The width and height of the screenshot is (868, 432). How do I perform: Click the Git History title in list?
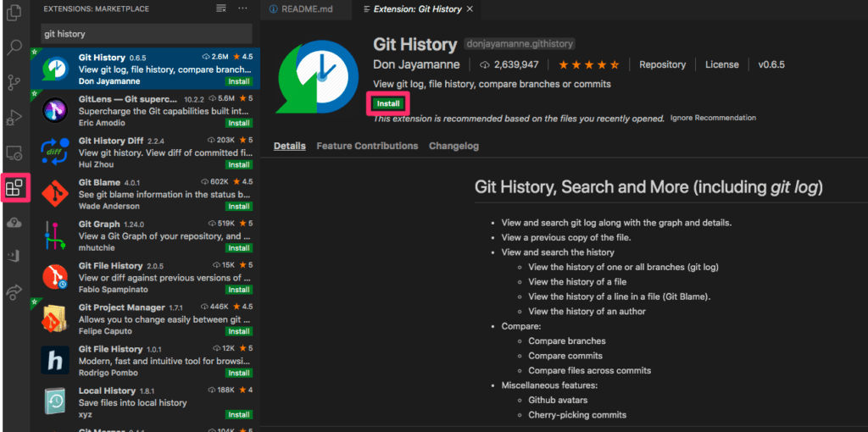point(102,58)
